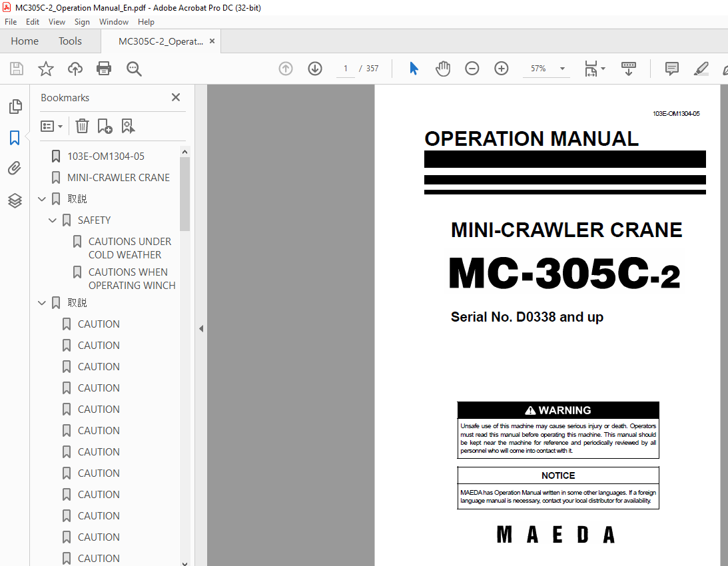This screenshot has width=728, height=566.
Task: Click the bookmarks scrollbar thumb
Action: point(184,194)
